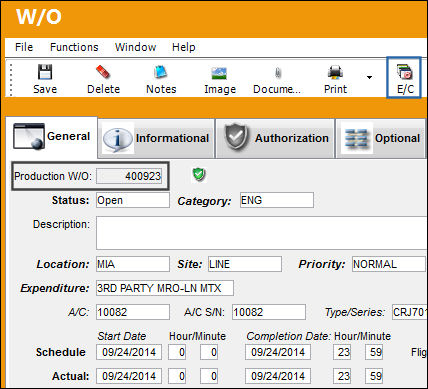Click the Expenditure field

click(x=165, y=288)
